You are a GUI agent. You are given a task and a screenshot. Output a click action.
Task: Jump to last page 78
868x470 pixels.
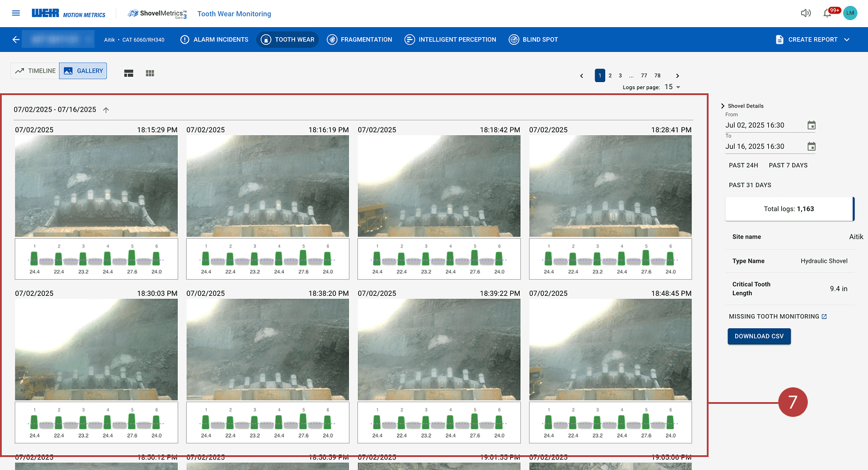(x=657, y=76)
